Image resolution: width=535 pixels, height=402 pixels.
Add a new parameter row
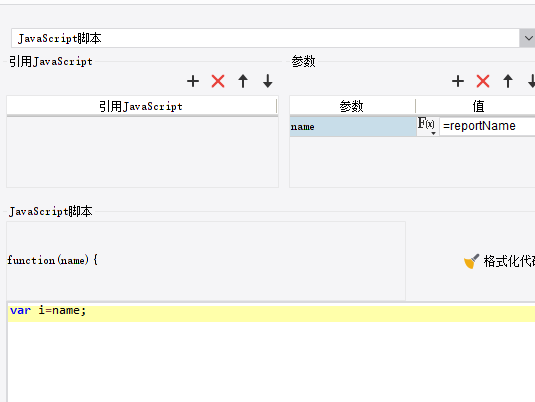tap(458, 81)
